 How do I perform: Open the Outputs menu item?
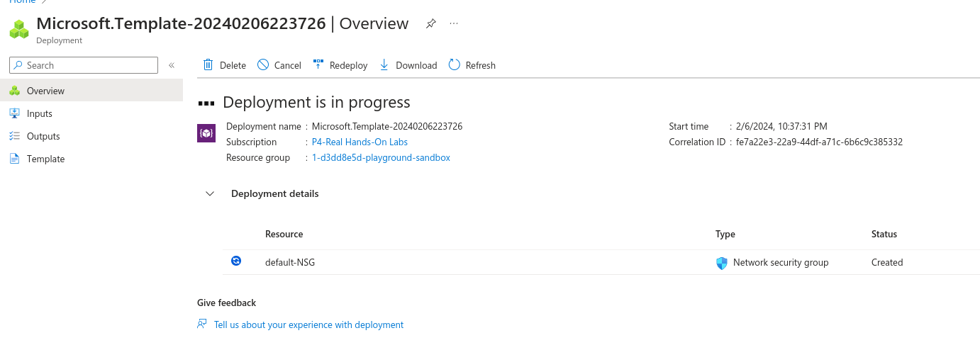click(x=43, y=136)
